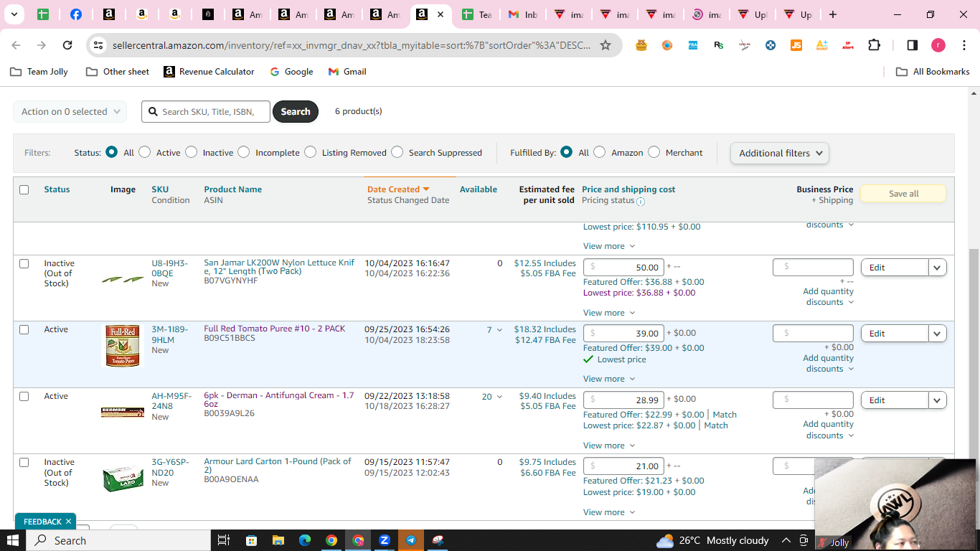Click the IP Alert extension icon
Image resolution: width=980 pixels, height=551 pixels.
[848, 45]
